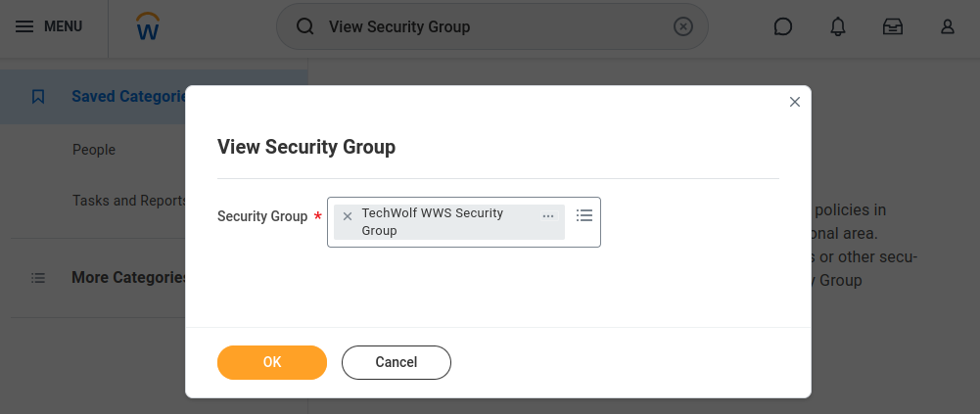Open the chat assistant icon
This screenshot has width=980, height=414.
point(782,26)
